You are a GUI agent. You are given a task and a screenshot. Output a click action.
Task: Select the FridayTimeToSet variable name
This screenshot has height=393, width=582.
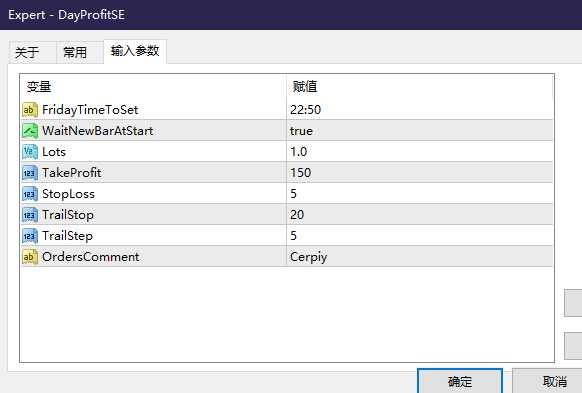[x=90, y=110]
